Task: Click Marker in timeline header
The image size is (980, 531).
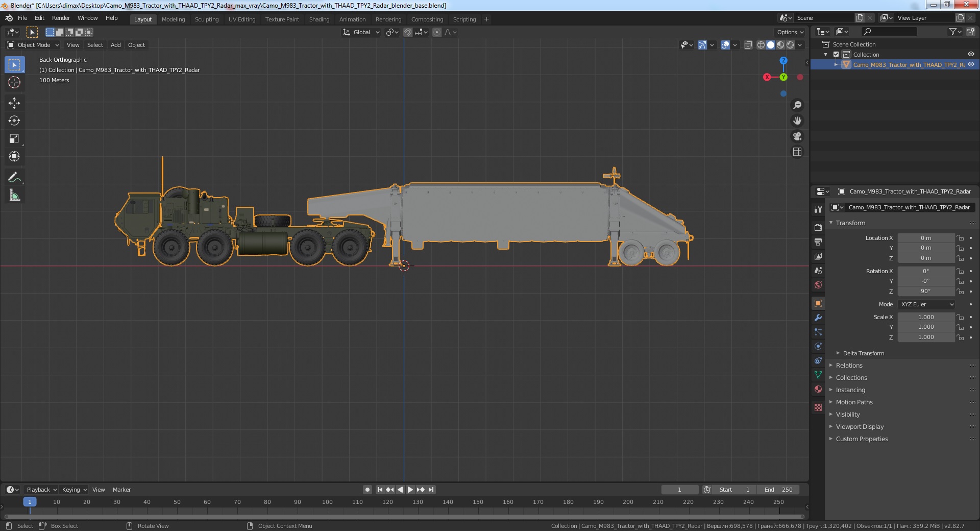Action: [x=121, y=490]
